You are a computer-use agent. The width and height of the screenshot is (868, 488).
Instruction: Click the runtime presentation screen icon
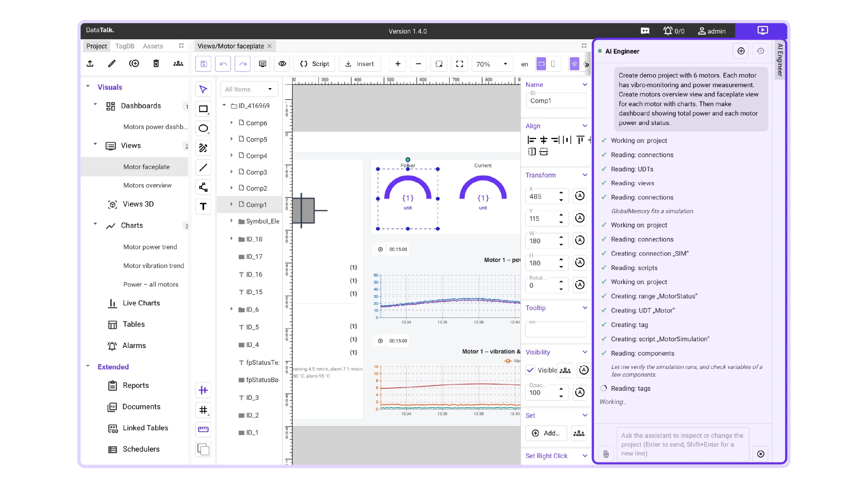coord(763,30)
